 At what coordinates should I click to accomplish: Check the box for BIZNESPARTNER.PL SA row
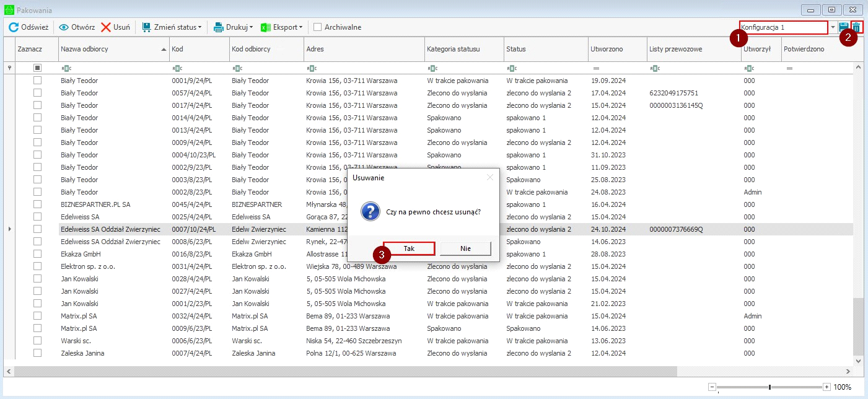point(37,204)
